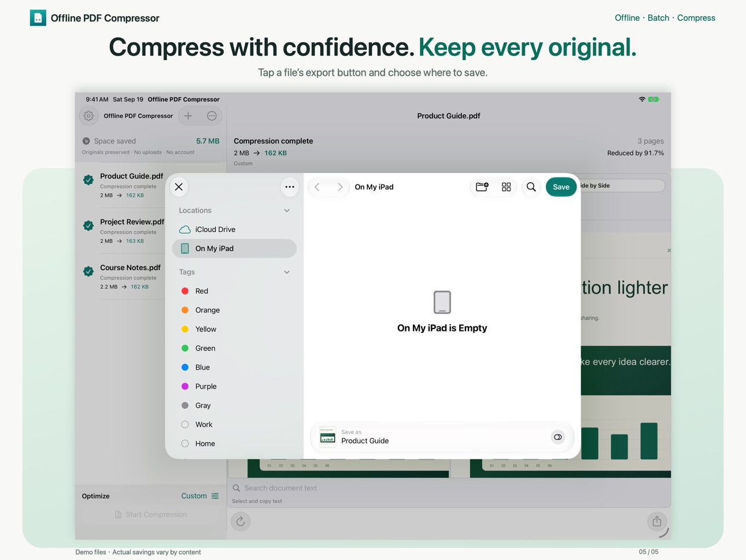
Task: Go back with the left chevron
Action: tap(317, 187)
